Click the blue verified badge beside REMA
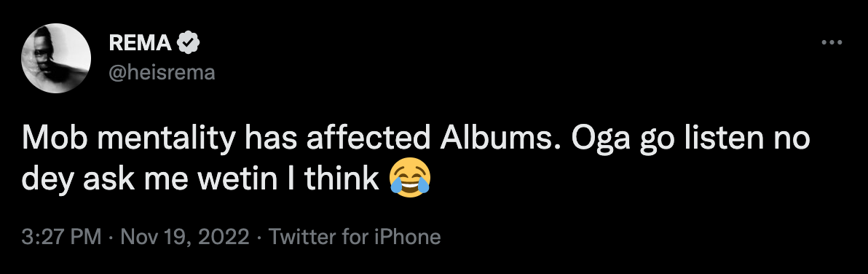This screenshot has width=868, height=274. pos(189,43)
